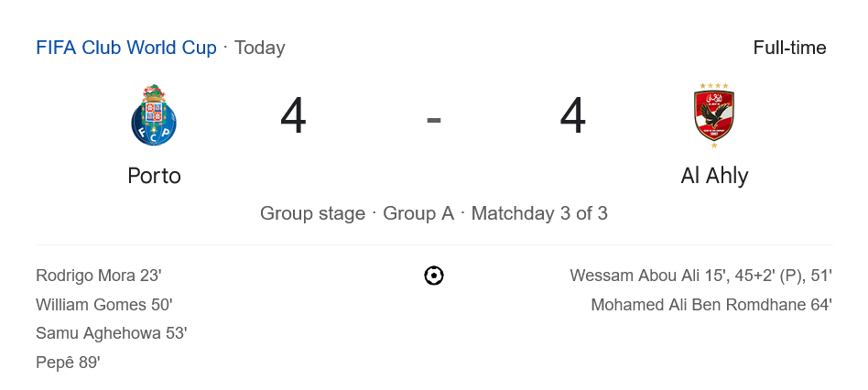Image resolution: width=868 pixels, height=390 pixels.
Task: Click Porto's score of 4
Action: tap(293, 116)
